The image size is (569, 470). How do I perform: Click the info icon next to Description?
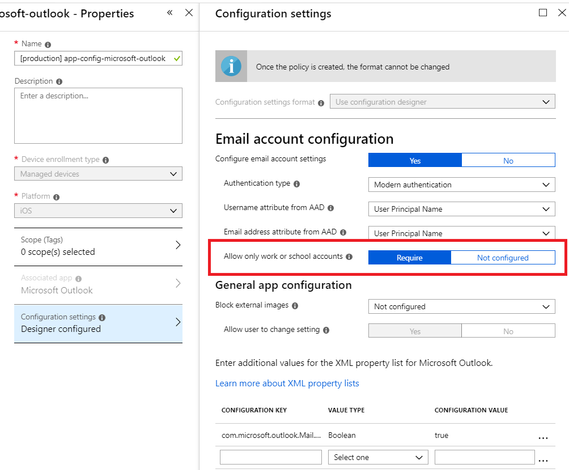59,82
